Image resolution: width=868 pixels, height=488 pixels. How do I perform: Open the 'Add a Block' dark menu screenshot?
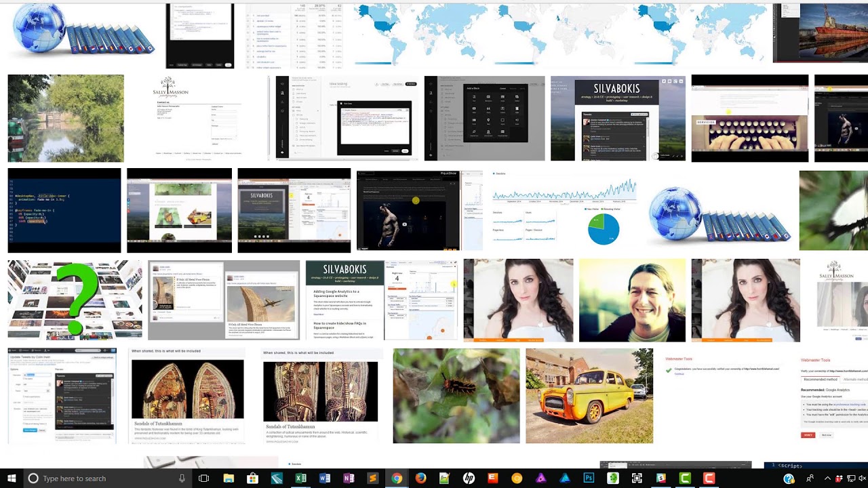click(484, 119)
